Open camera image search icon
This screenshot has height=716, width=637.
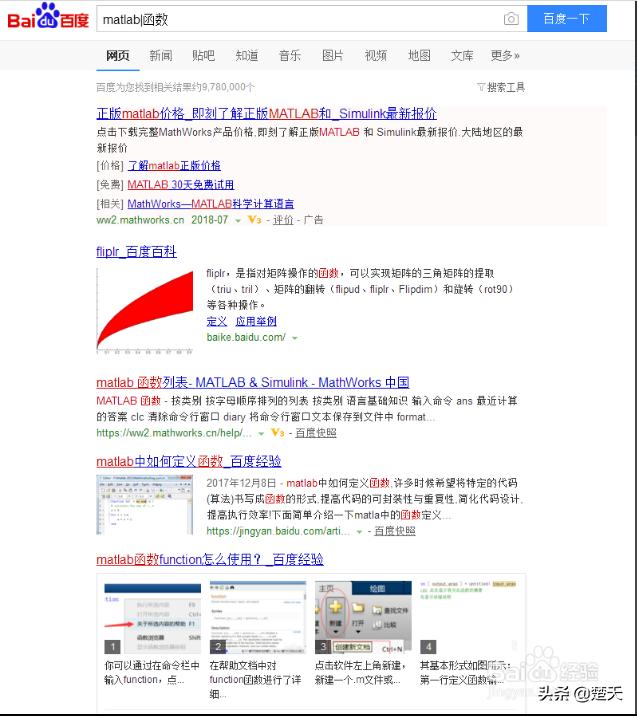(511, 19)
